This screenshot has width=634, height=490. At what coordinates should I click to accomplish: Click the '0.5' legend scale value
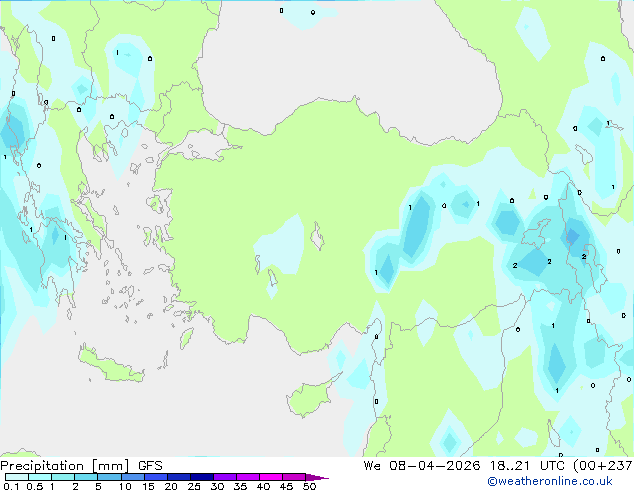click(x=34, y=486)
